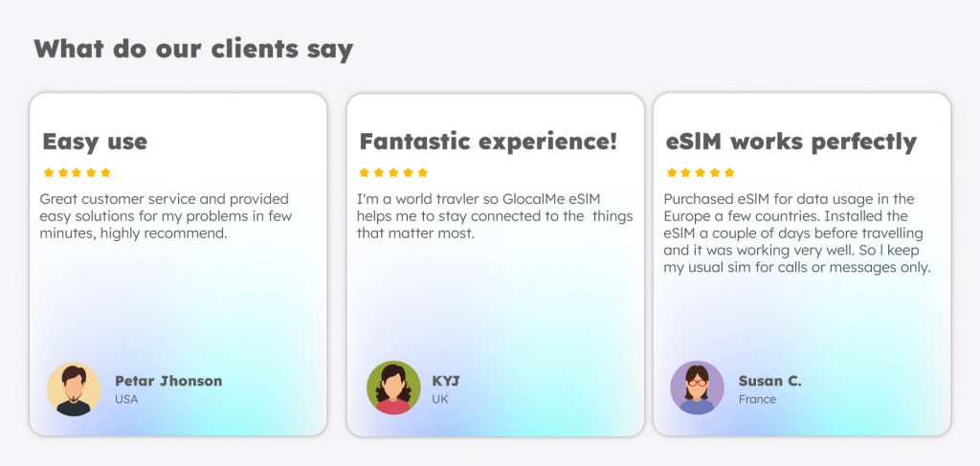Click first star in Easy use review
This screenshot has width=980, height=466.
click(48, 172)
